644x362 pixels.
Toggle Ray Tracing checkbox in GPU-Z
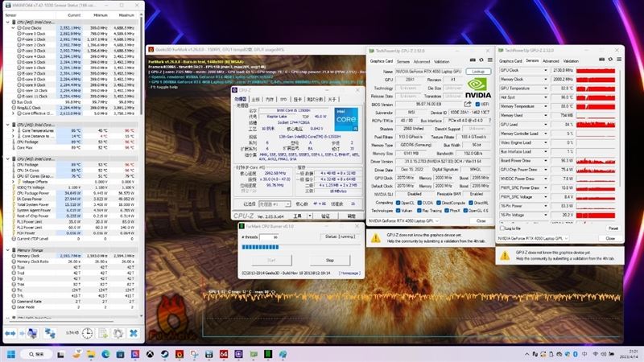point(419,211)
